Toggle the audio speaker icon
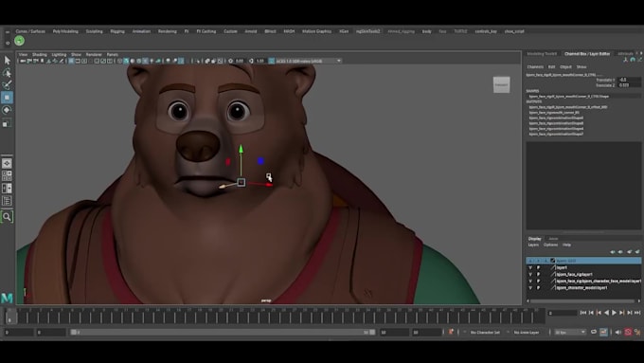This screenshot has width=644, height=363. 618,332
